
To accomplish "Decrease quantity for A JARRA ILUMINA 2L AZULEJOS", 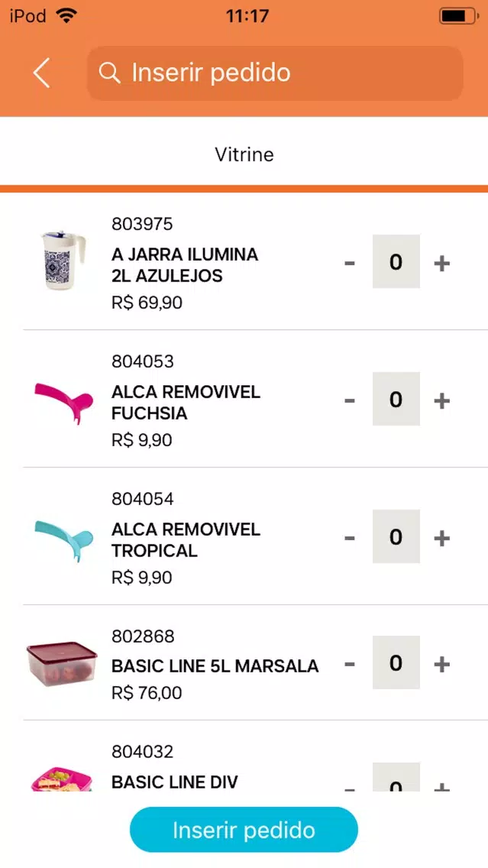I will tap(349, 264).
